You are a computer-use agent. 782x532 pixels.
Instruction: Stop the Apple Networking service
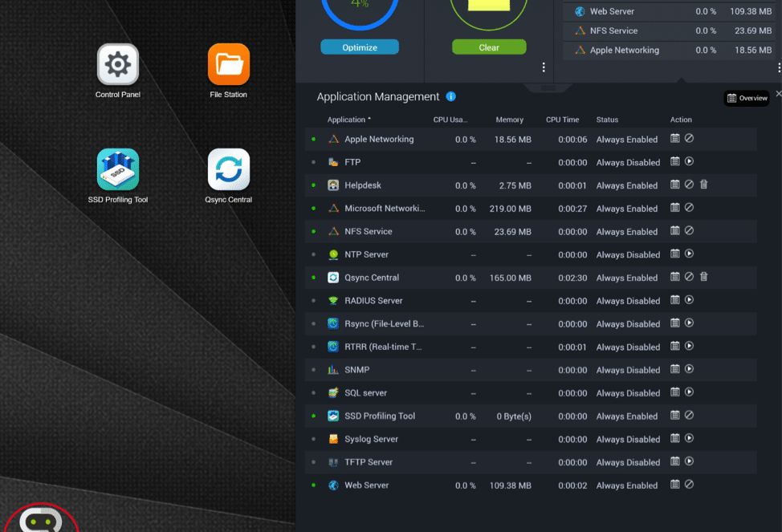click(689, 139)
